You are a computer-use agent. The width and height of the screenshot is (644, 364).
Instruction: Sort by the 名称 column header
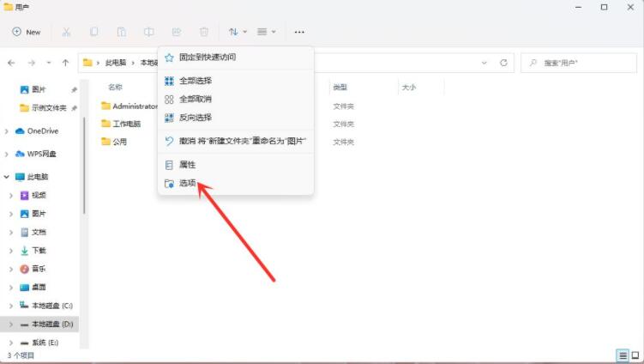[116, 88]
